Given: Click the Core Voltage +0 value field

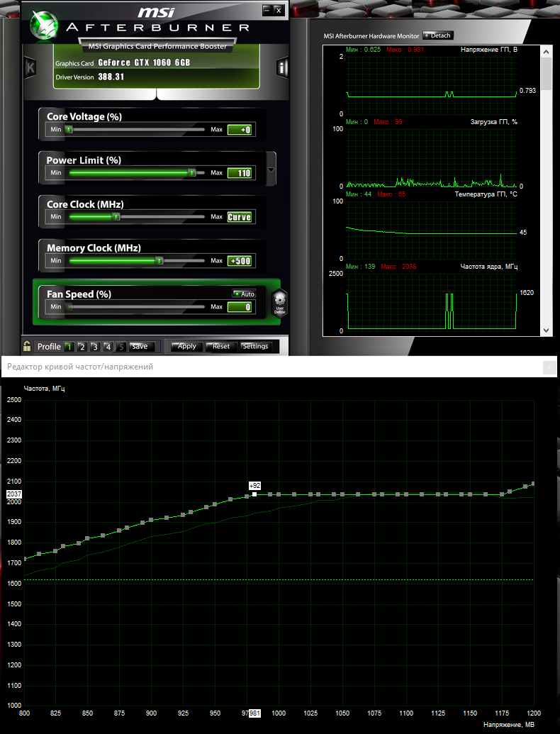Looking at the screenshot, I should click(x=240, y=130).
